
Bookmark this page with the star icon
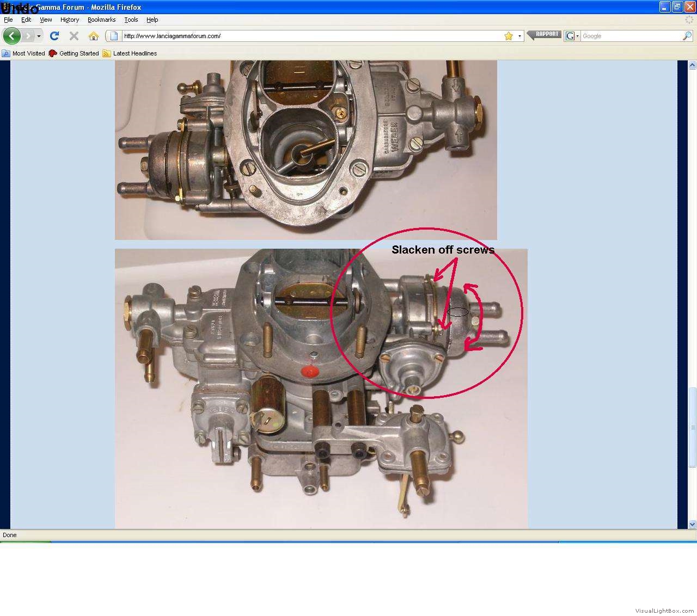coord(509,36)
